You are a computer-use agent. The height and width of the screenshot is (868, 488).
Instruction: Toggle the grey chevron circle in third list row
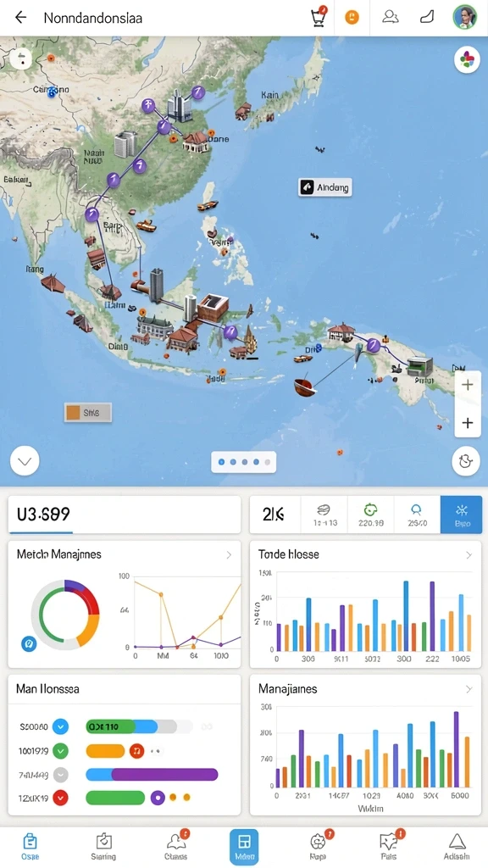tap(60, 775)
